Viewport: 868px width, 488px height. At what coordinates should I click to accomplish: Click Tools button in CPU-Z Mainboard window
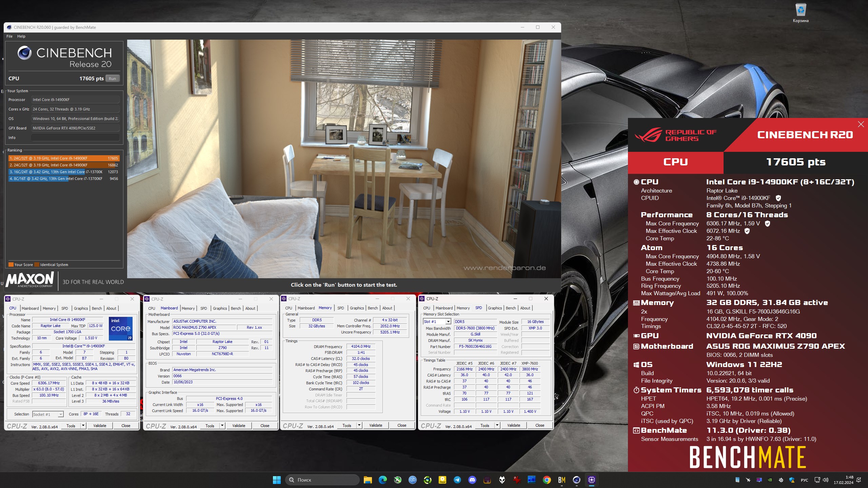pos(210,426)
